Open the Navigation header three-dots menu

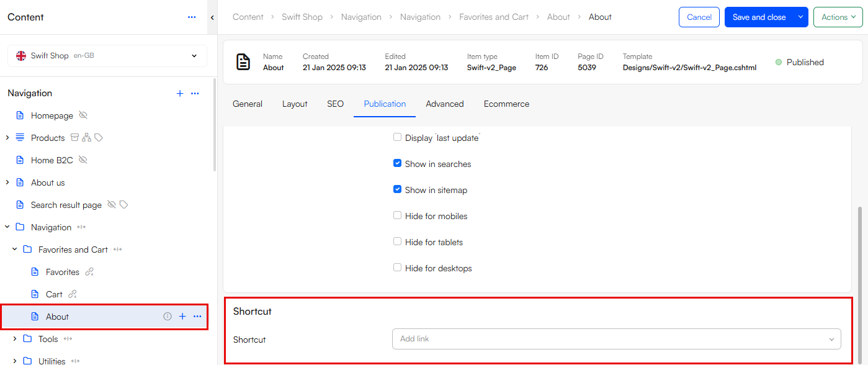click(195, 93)
